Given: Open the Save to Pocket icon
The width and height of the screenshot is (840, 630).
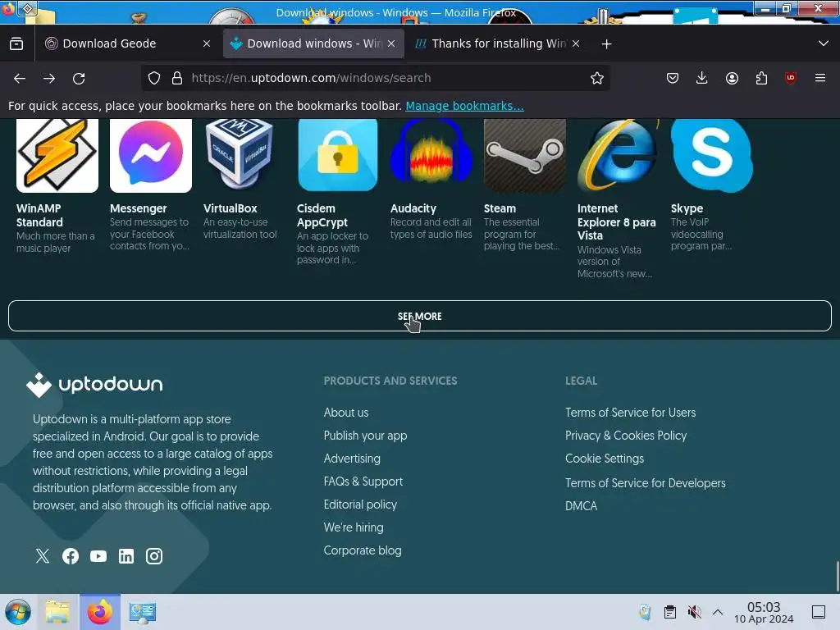Looking at the screenshot, I should (x=673, y=78).
